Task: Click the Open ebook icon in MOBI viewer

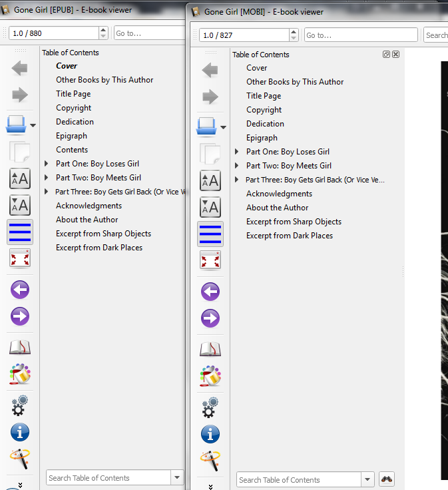Action: click(x=206, y=127)
